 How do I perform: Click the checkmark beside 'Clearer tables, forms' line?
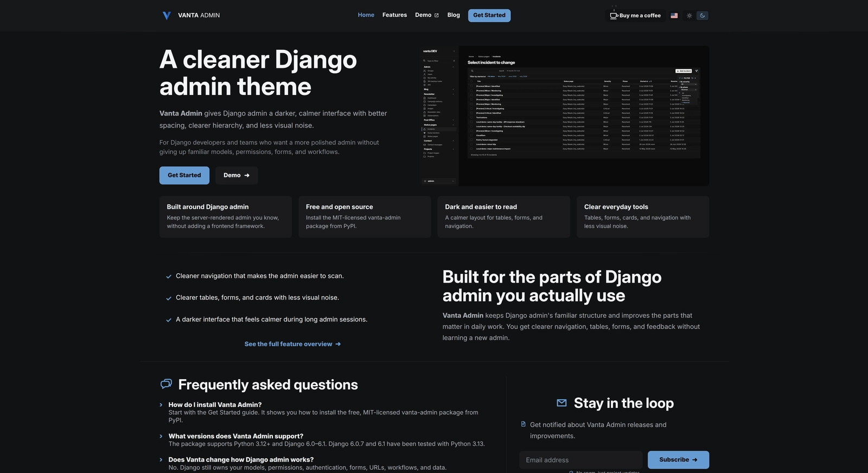coord(169,298)
